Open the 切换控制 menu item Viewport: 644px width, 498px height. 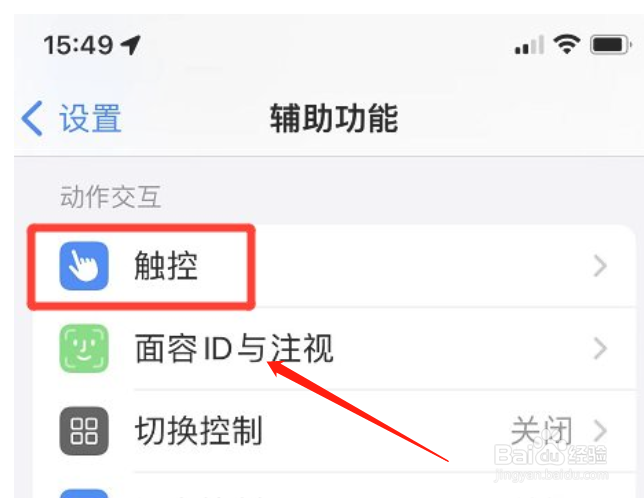(x=334, y=431)
